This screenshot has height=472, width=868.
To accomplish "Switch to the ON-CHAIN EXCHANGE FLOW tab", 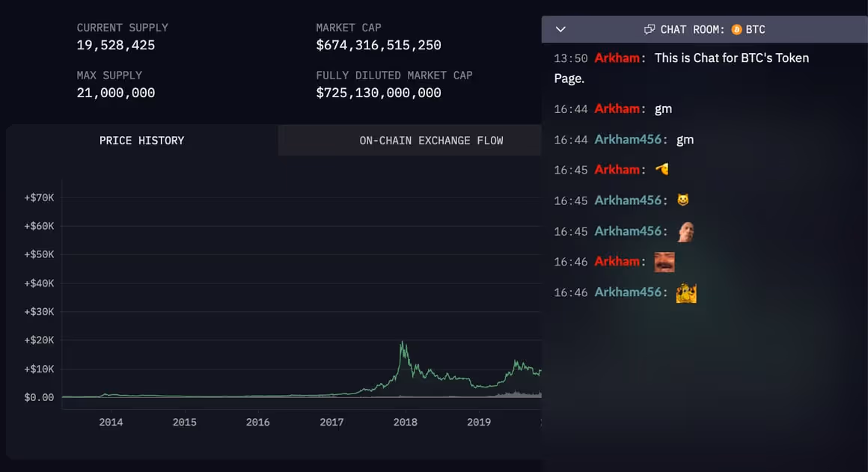I will [x=431, y=141].
